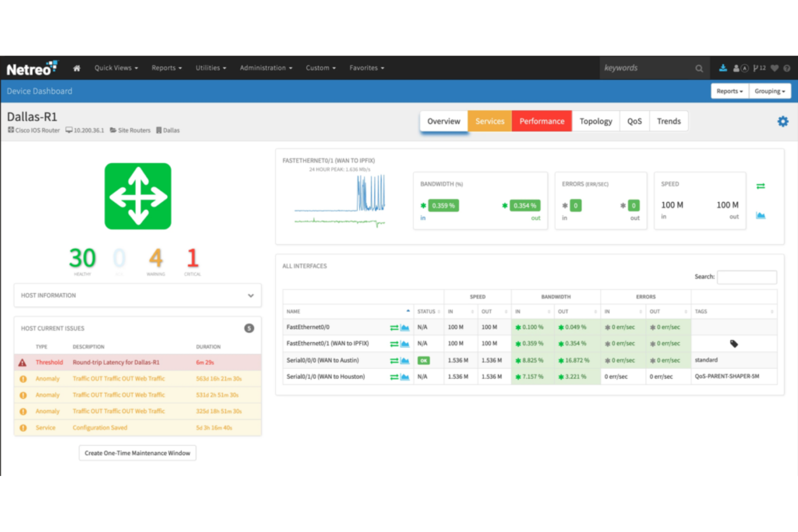Viewport: 798px width, 532px height.
Task: Open the flag alerts icon showing 12
Action: (759, 68)
